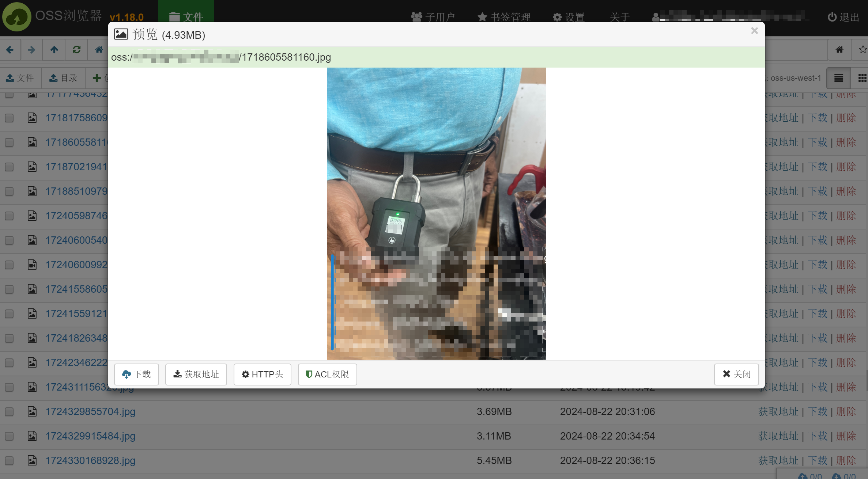Click 17242346222 file name link

pos(76,362)
